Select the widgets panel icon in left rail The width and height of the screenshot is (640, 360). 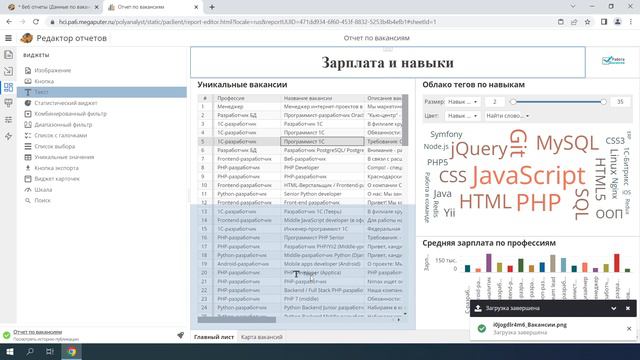8,87
